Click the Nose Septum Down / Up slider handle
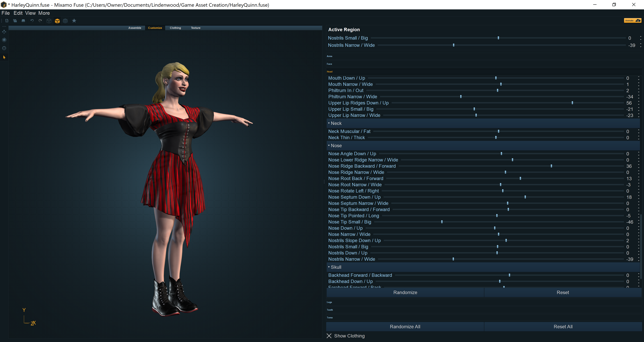Viewport: 644px width, 342px height. pyautogui.click(x=525, y=197)
